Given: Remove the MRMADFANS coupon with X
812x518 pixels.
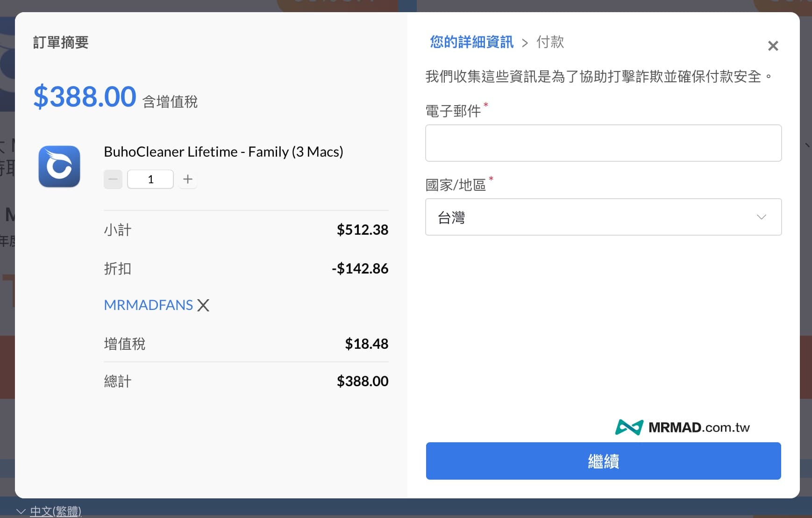Looking at the screenshot, I should (x=203, y=305).
